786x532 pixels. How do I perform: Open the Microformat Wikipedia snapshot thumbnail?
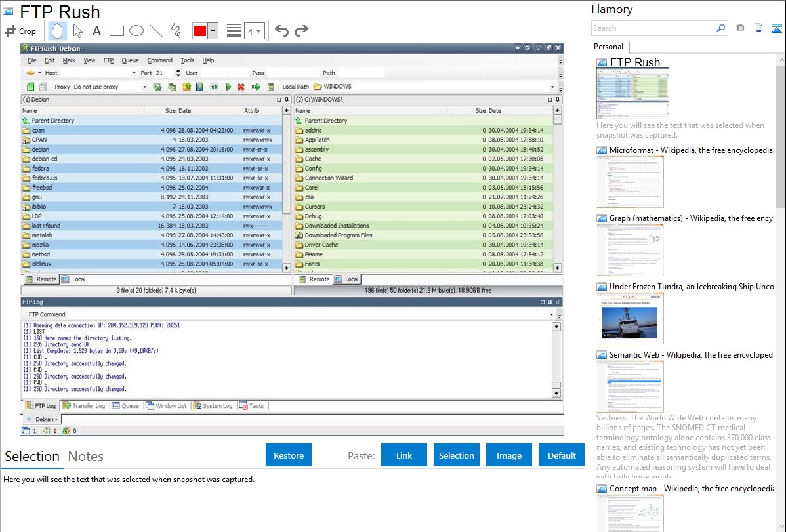click(630, 182)
